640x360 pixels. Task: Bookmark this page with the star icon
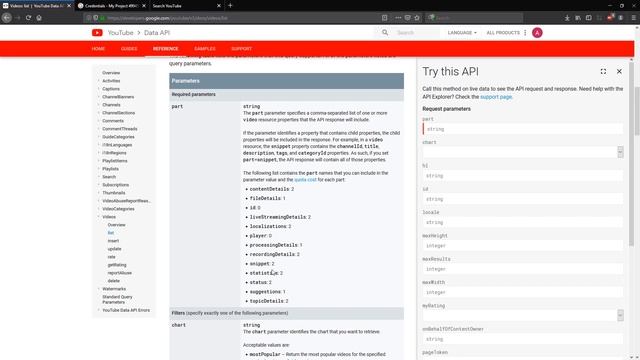417,18
